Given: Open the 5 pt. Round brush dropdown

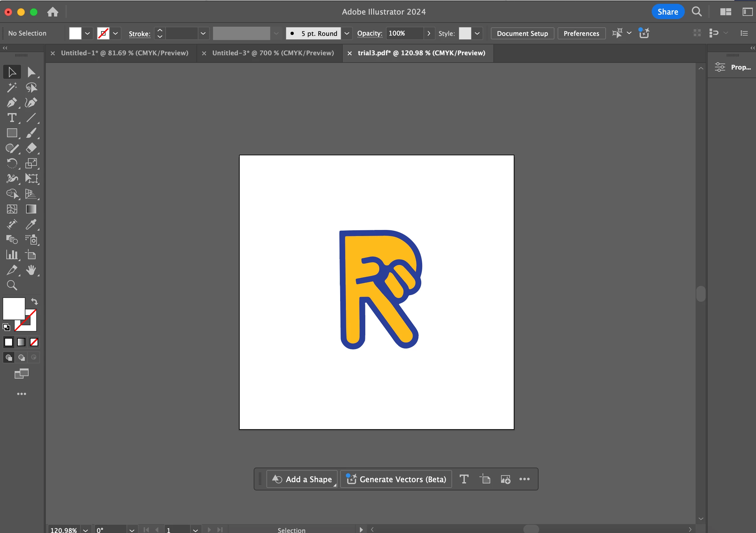Looking at the screenshot, I should pos(347,33).
